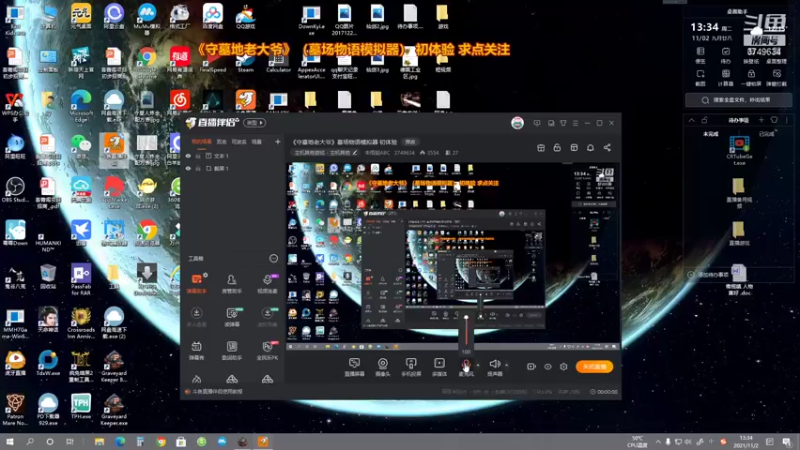Add todo item with plus in 待办事项
The width and height of the screenshot is (800, 450).
pyautogui.click(x=761, y=120)
